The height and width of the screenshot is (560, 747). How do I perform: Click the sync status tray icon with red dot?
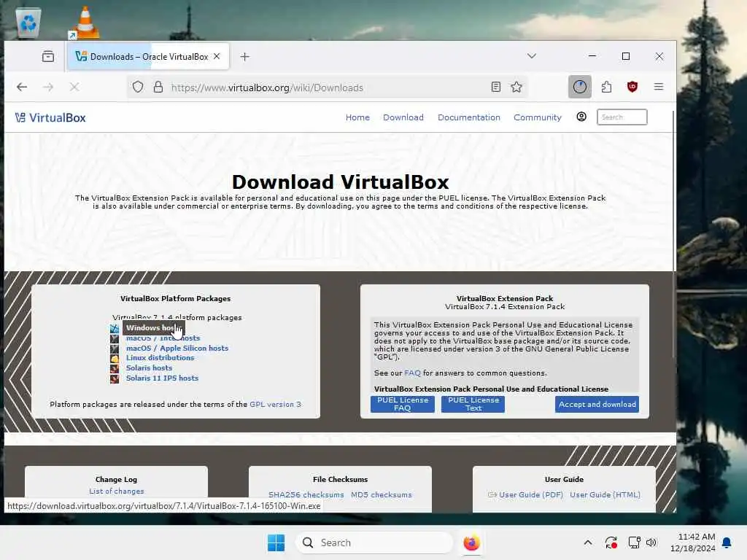[611, 542]
